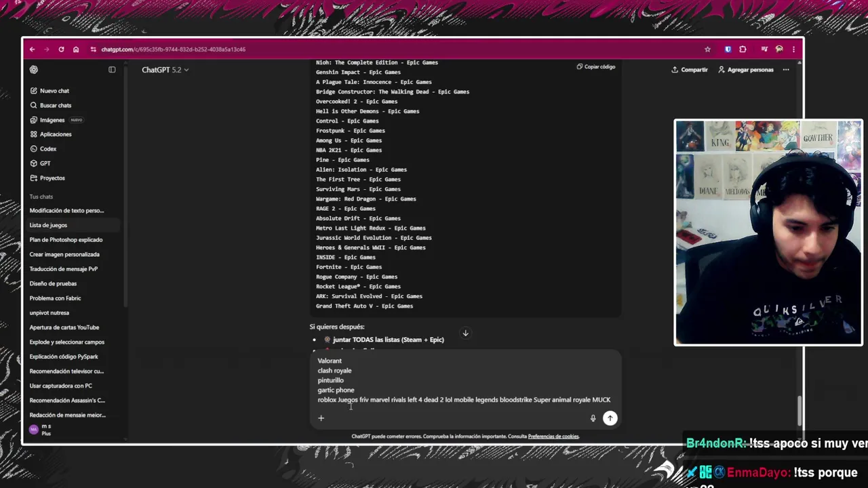Share the conversation with Compartir

click(x=690, y=70)
